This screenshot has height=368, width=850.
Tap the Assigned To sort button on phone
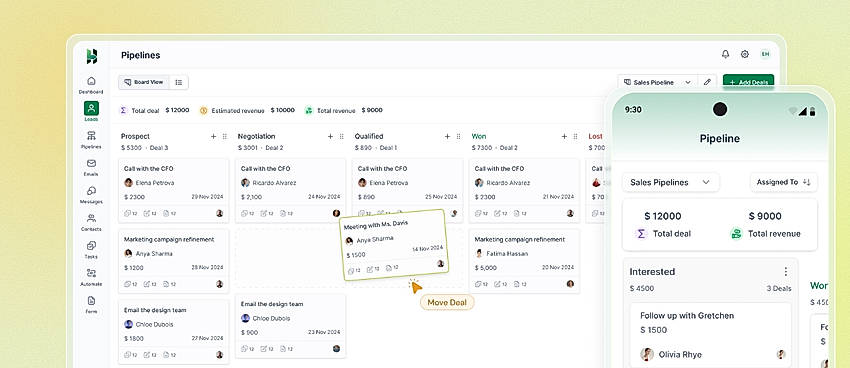click(x=784, y=182)
